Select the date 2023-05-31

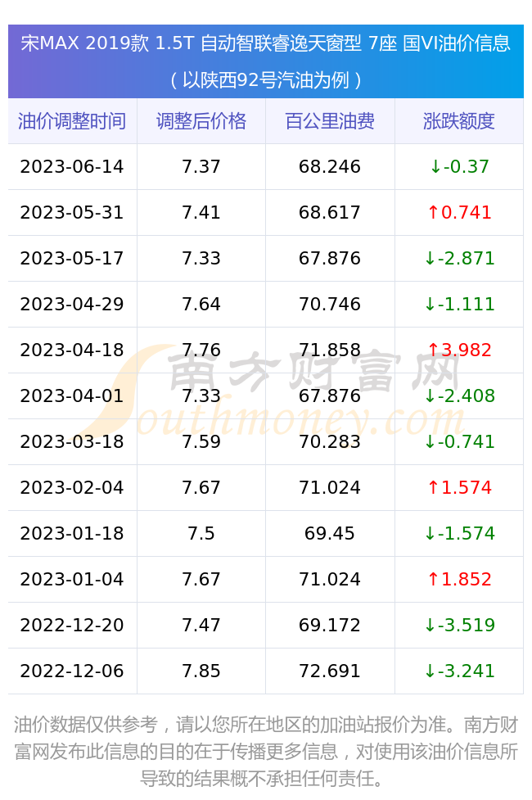pyautogui.click(x=72, y=213)
